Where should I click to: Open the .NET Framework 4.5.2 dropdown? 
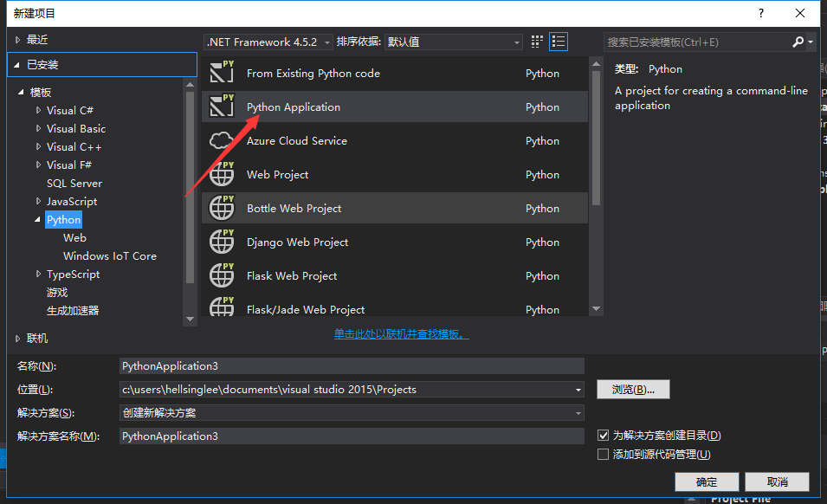point(268,42)
